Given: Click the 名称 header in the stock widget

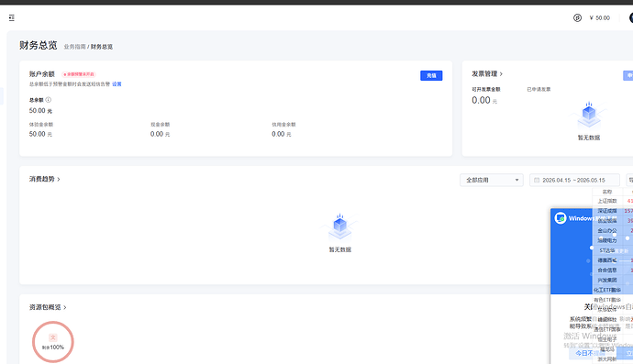Looking at the screenshot, I should (607, 192).
